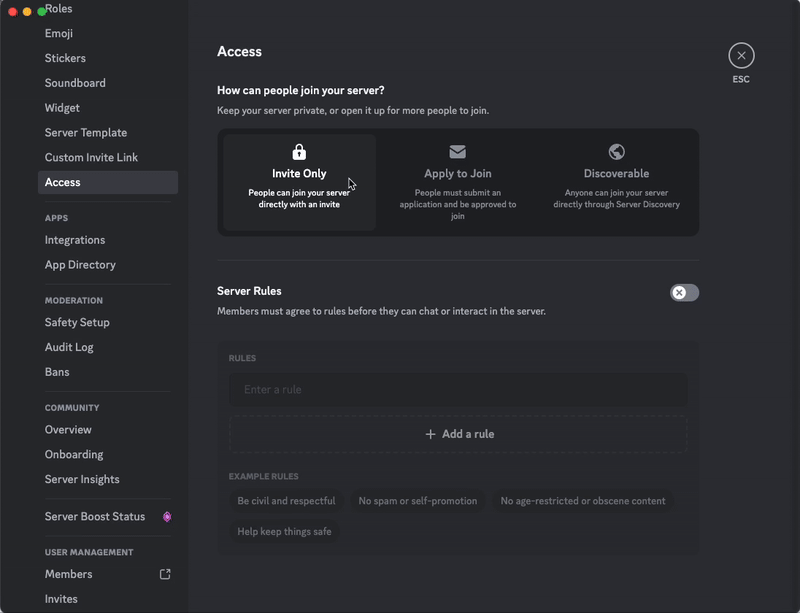Click the ESC close circle icon
Screen dimensions: 800x613
741,56
